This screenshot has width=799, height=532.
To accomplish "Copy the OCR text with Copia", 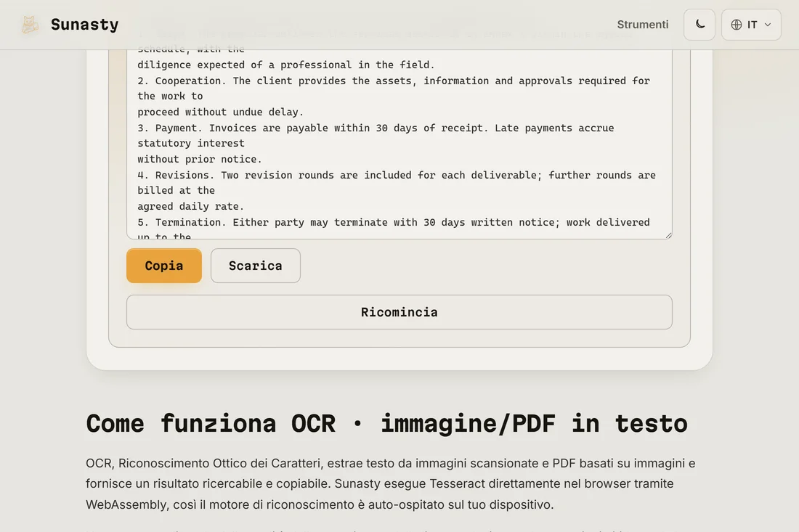I will [164, 266].
